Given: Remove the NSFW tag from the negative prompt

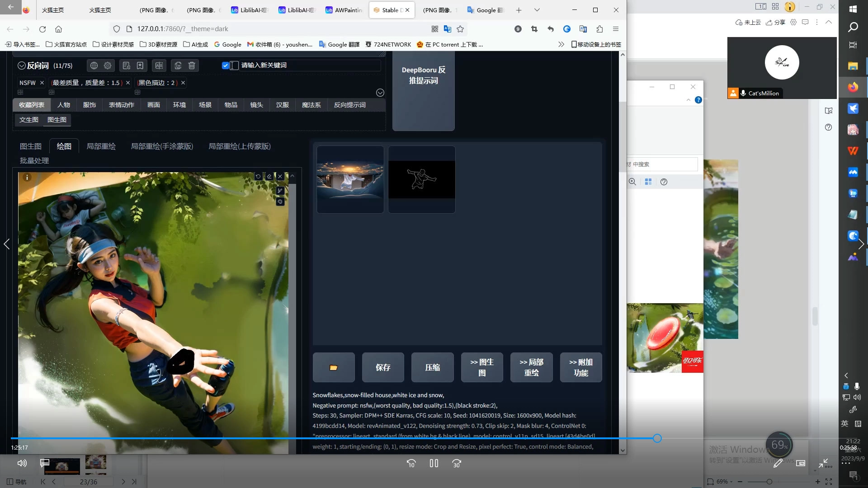Looking at the screenshot, I should [x=42, y=83].
